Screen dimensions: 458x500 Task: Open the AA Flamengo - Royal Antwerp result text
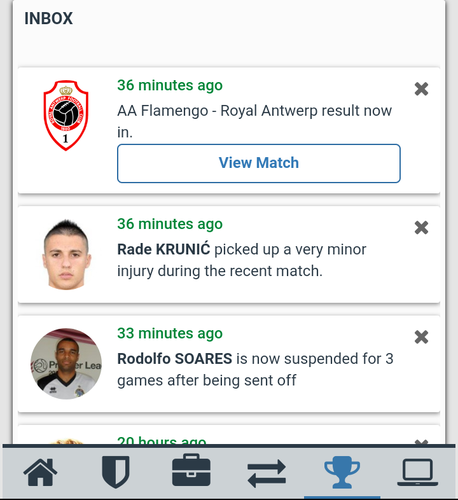254,121
